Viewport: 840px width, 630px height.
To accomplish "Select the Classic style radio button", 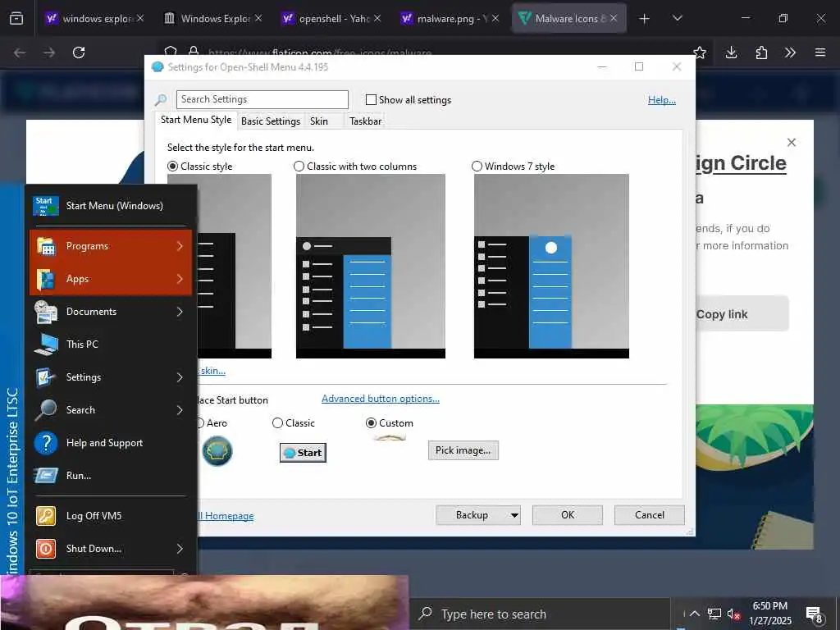I will click(172, 166).
